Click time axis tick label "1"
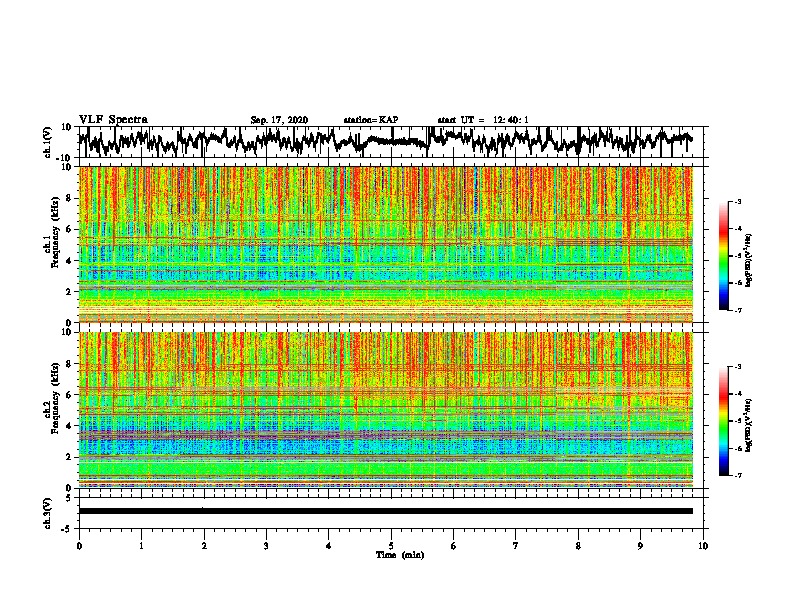The width and height of the screenshot is (792, 612). coord(141,546)
